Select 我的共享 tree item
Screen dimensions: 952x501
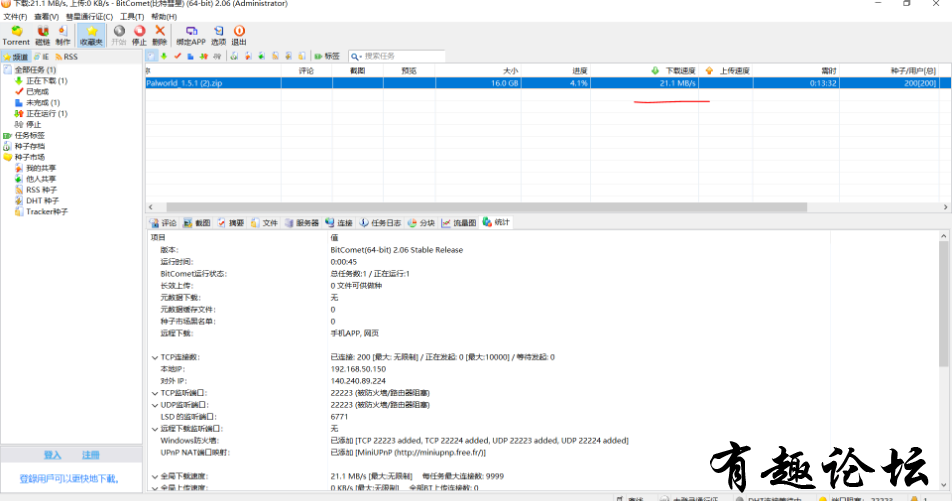pos(41,168)
